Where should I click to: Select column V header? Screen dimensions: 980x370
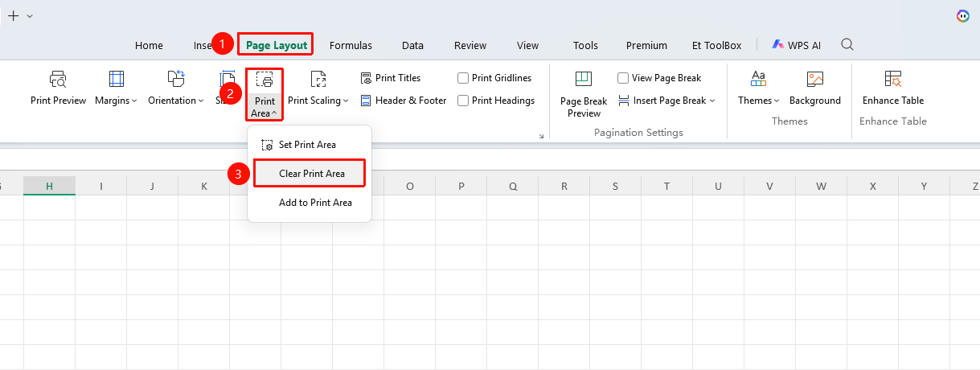(769, 186)
